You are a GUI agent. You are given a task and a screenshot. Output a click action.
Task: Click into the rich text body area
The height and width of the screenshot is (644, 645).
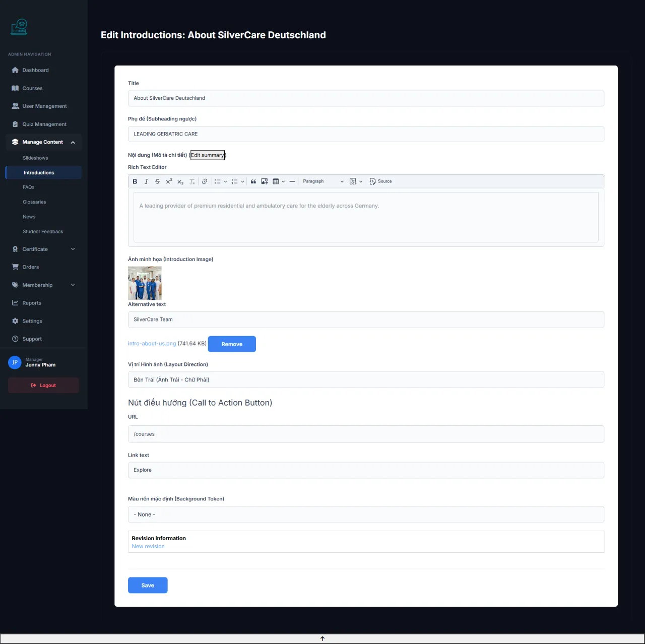tap(366, 217)
